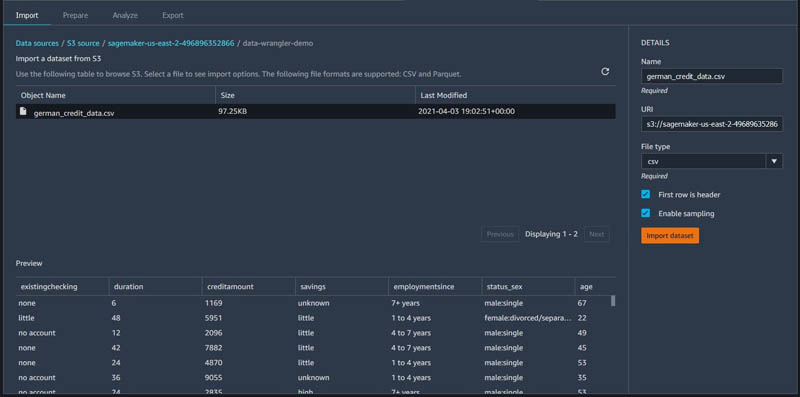
Task: Switch to the Analyze tab
Action: [125, 15]
